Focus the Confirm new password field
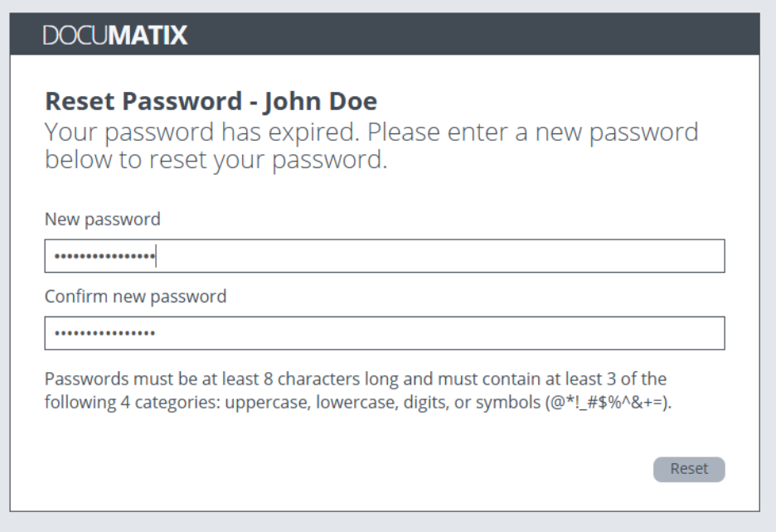This screenshot has height=532, width=776. point(385,333)
